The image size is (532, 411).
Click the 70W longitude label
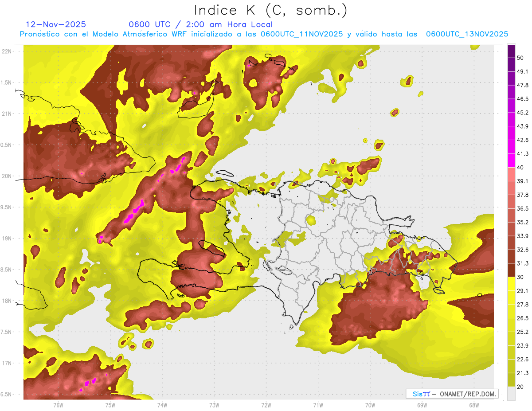point(370,405)
